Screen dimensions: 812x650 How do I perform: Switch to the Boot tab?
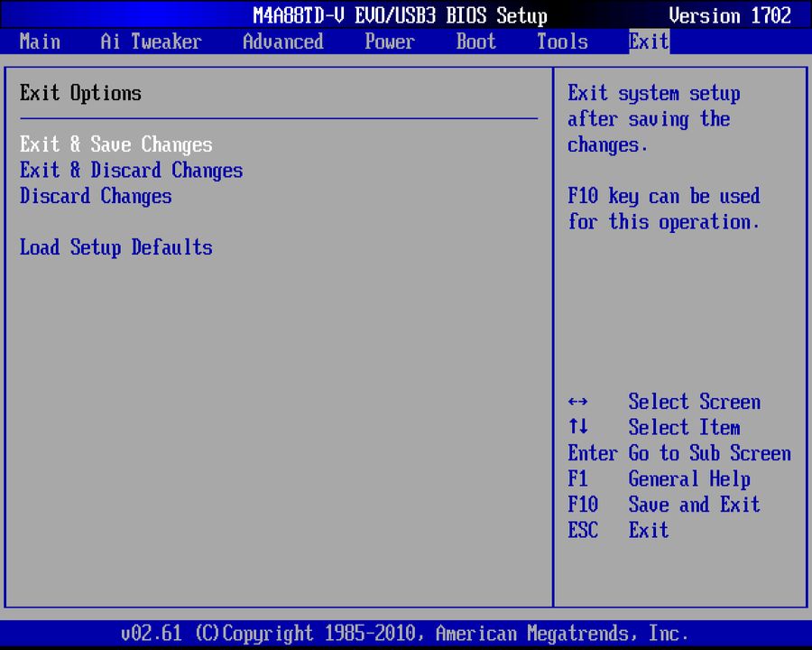(x=475, y=42)
